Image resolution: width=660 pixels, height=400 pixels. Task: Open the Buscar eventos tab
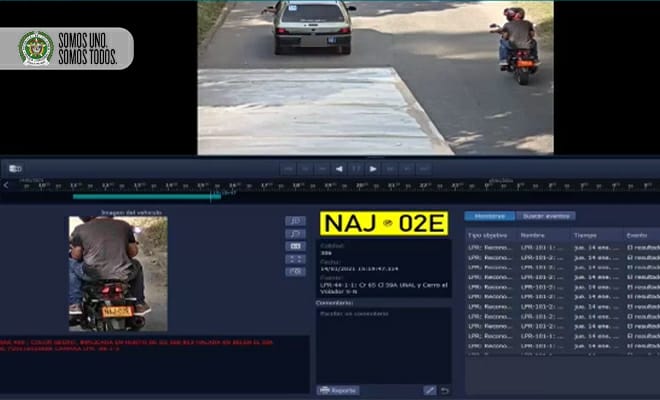tap(547, 216)
